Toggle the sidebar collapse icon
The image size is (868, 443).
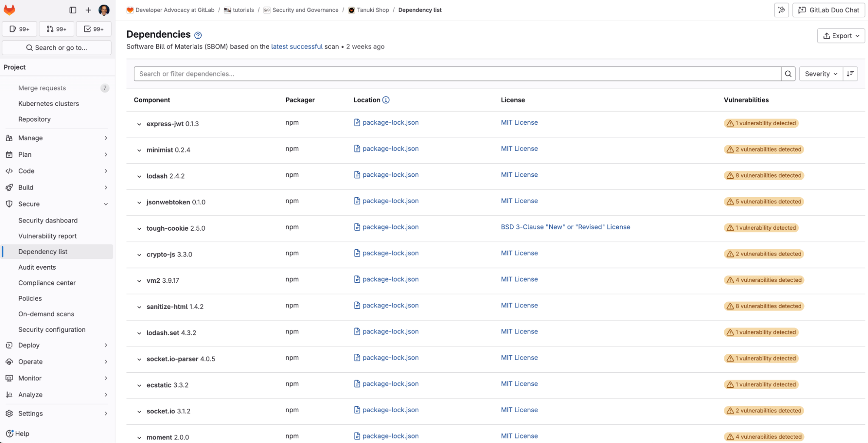[x=73, y=10]
